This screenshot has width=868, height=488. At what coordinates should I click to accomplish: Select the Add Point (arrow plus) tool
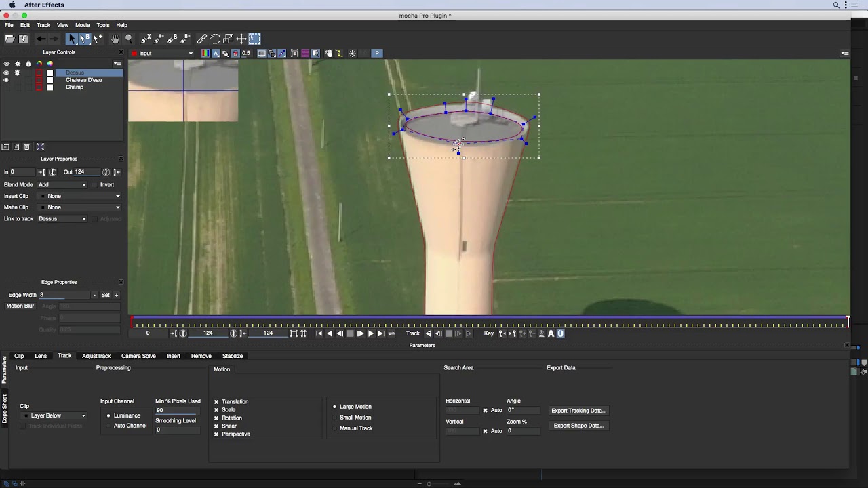point(98,39)
